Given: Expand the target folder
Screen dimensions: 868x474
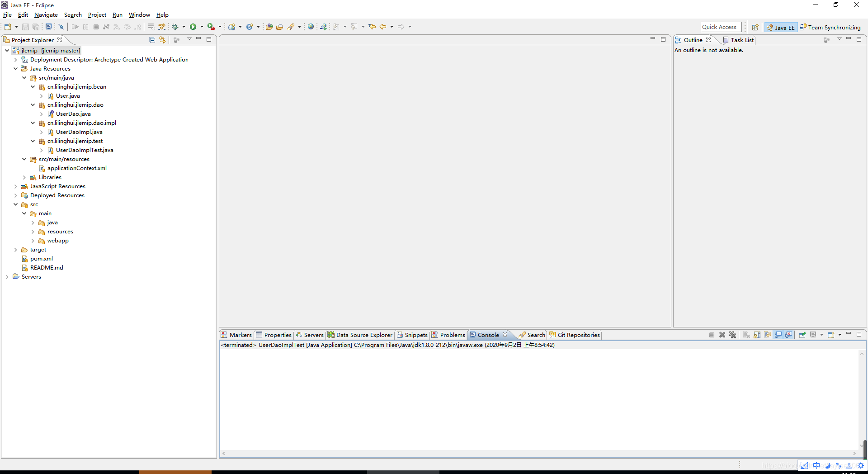Looking at the screenshot, I should (x=15, y=249).
